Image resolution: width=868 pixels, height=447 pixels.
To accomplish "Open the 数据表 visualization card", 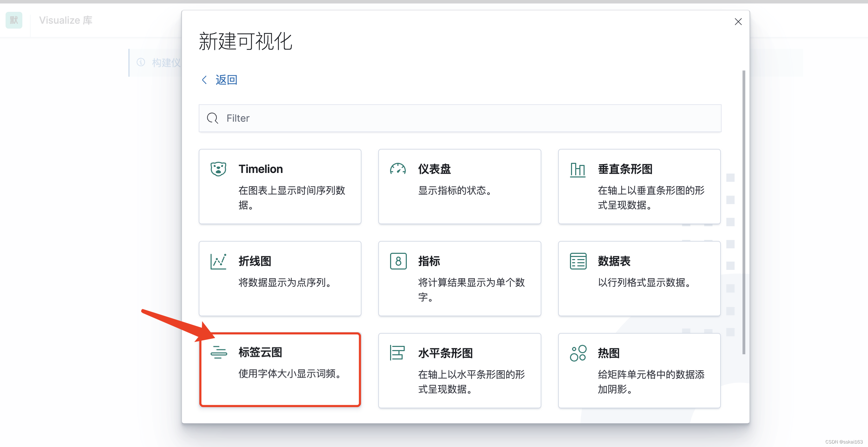I will coord(639,279).
